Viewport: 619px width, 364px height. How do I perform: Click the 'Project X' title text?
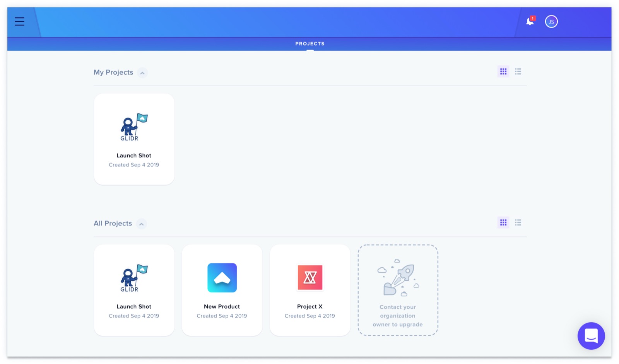pos(310,306)
